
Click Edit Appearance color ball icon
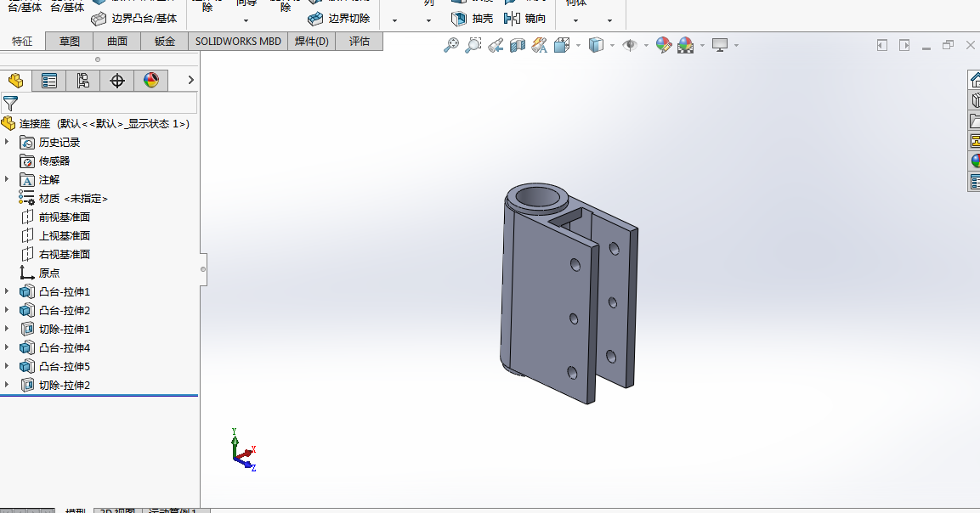tap(664, 45)
